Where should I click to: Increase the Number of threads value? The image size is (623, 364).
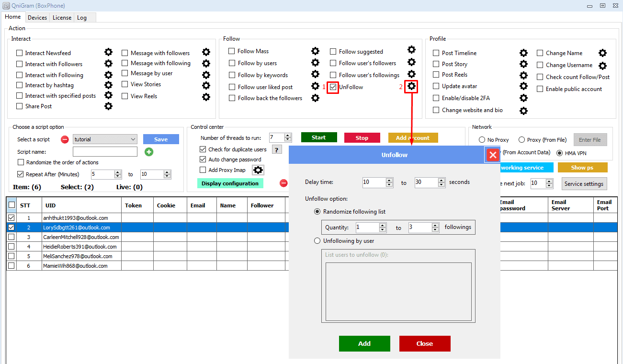coord(288,136)
